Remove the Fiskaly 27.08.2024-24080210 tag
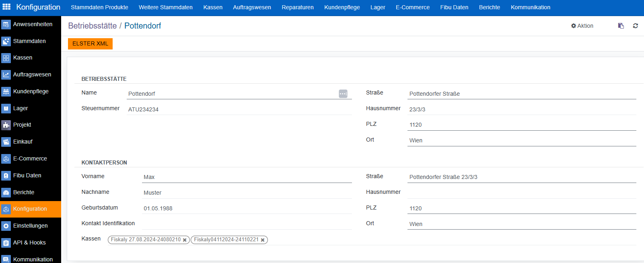This screenshot has height=263, width=644. pos(185,240)
